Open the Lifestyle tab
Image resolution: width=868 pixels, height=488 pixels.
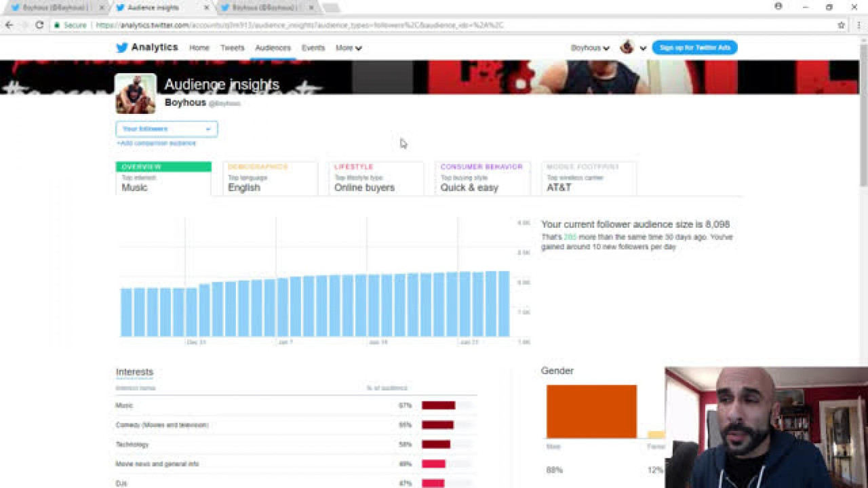coord(376,179)
